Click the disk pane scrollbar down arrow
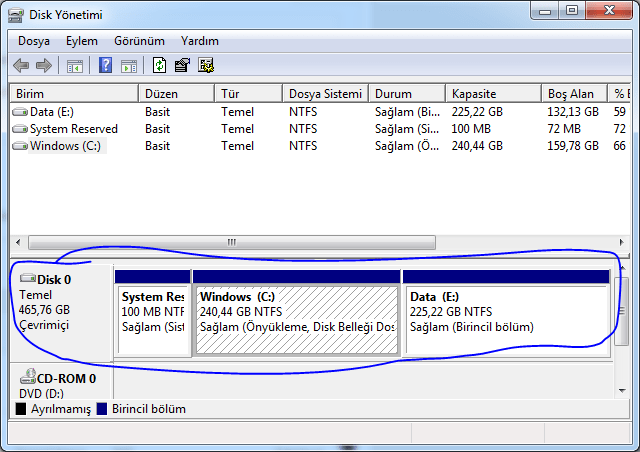The image size is (640, 452). (622, 391)
